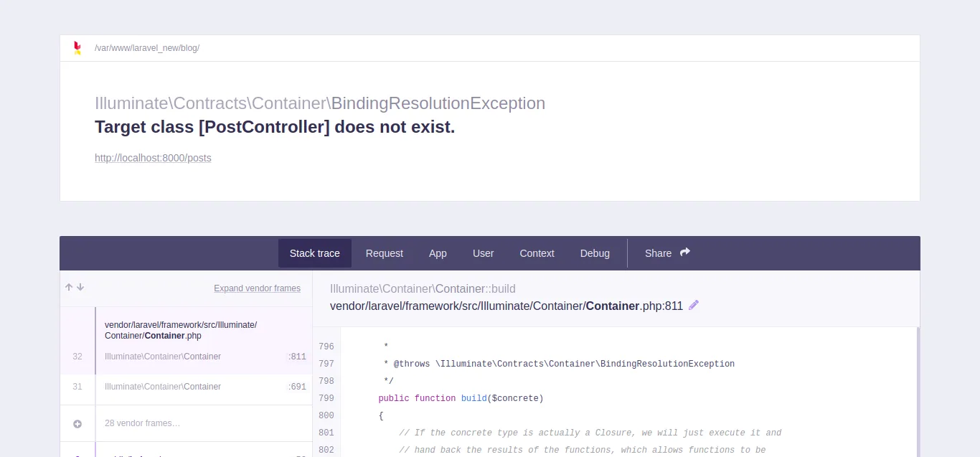980x457 pixels.
Task: Switch to the Request tab
Action: pos(385,253)
